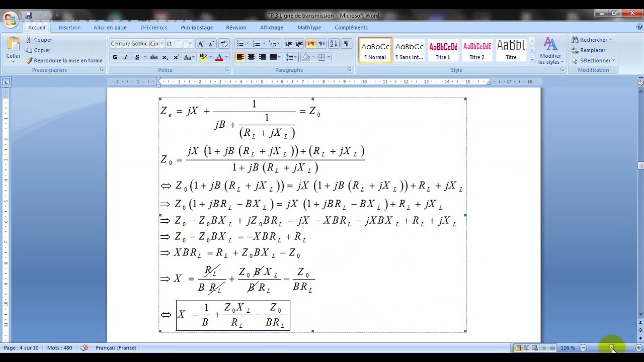Click the Remplacer button
Screen dimensions: 644x362
[x=589, y=50]
